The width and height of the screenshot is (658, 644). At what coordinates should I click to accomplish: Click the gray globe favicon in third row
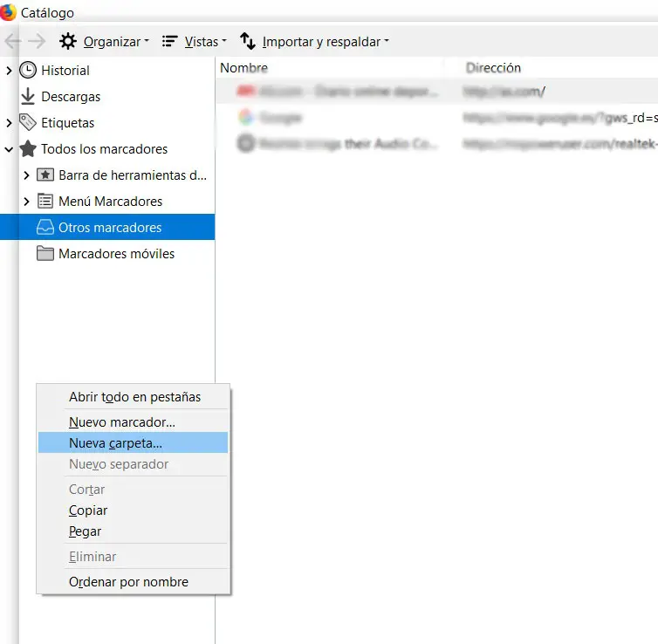(246, 143)
